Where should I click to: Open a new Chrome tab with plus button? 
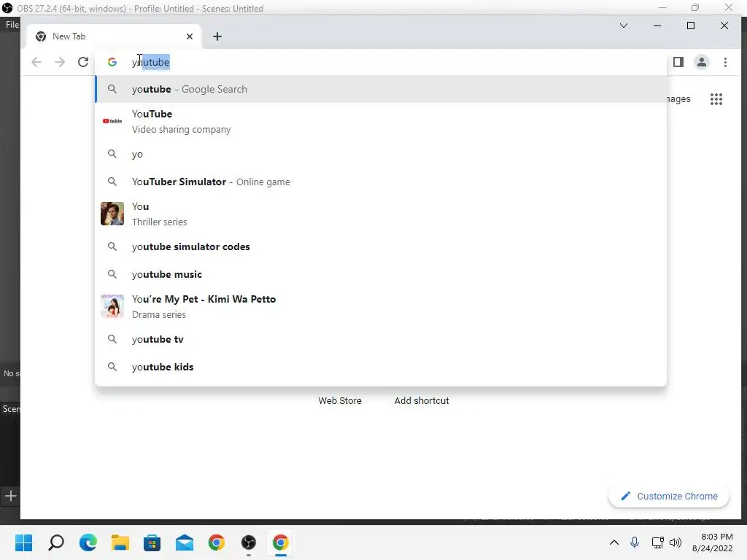tap(217, 36)
